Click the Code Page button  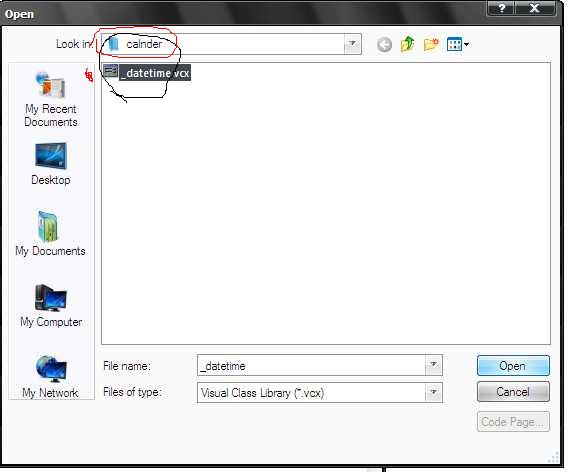tap(513, 421)
